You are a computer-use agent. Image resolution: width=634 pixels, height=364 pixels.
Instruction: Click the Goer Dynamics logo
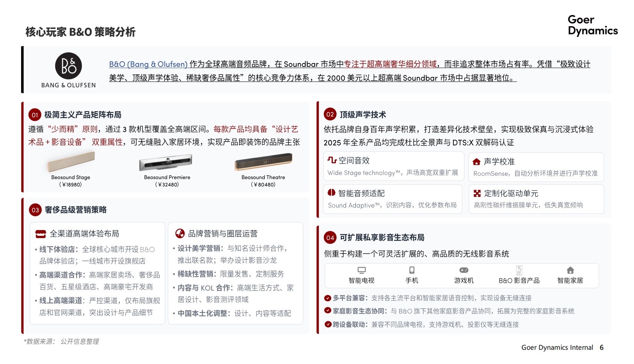tap(592, 25)
